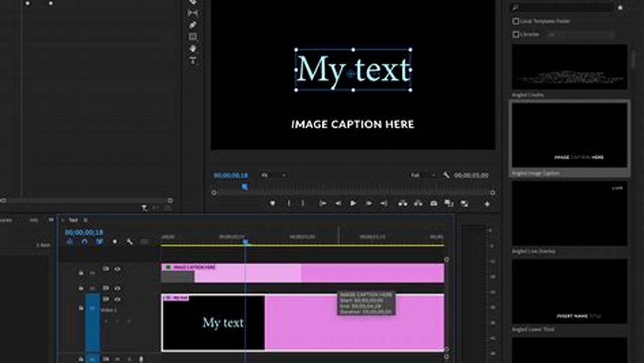Open the timeline settings wrench icon
Image resolution: width=644 pixels, height=363 pixels.
pyautogui.click(x=129, y=241)
